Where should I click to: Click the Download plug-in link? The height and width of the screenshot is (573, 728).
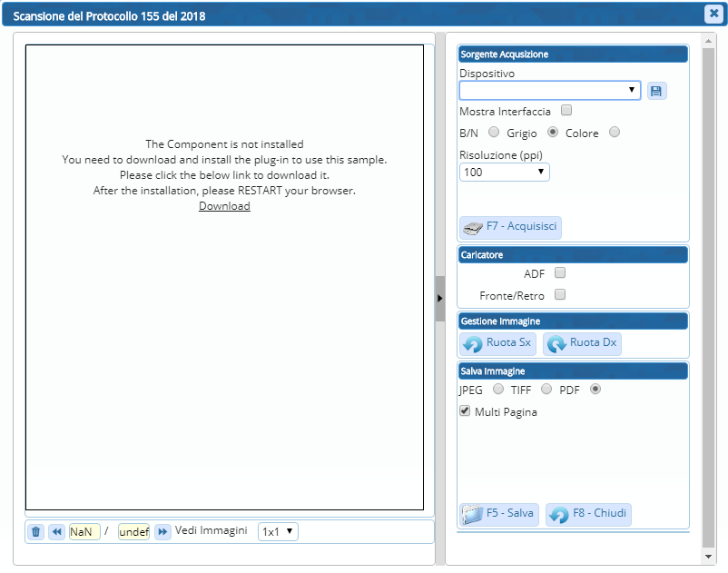(x=224, y=206)
